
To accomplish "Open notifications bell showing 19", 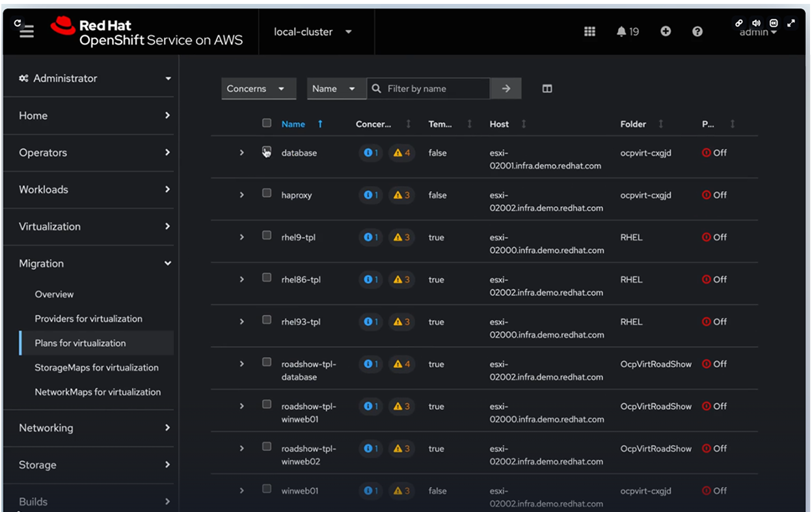I will pyautogui.click(x=627, y=31).
